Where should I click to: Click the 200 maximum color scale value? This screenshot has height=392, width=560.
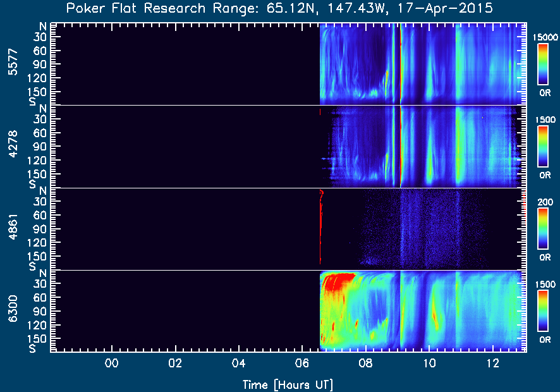545,202
